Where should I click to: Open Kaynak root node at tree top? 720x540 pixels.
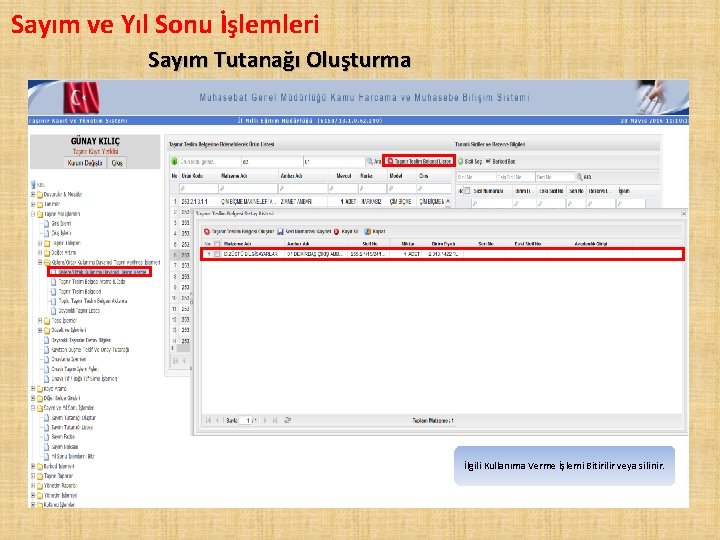pos(38,185)
